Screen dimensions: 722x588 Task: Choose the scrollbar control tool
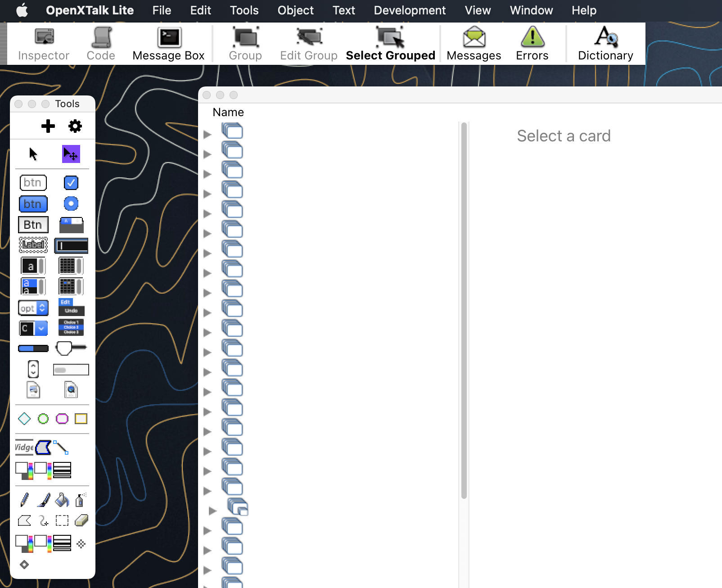click(71, 370)
